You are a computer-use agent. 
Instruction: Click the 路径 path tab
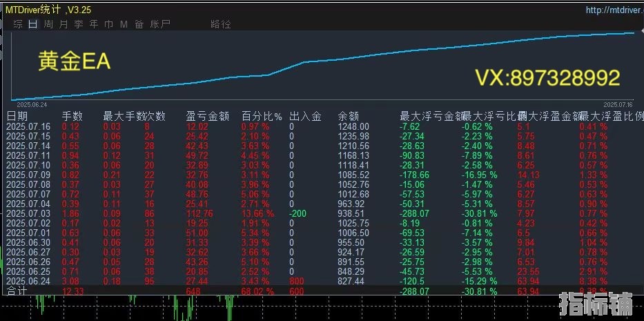(x=221, y=24)
